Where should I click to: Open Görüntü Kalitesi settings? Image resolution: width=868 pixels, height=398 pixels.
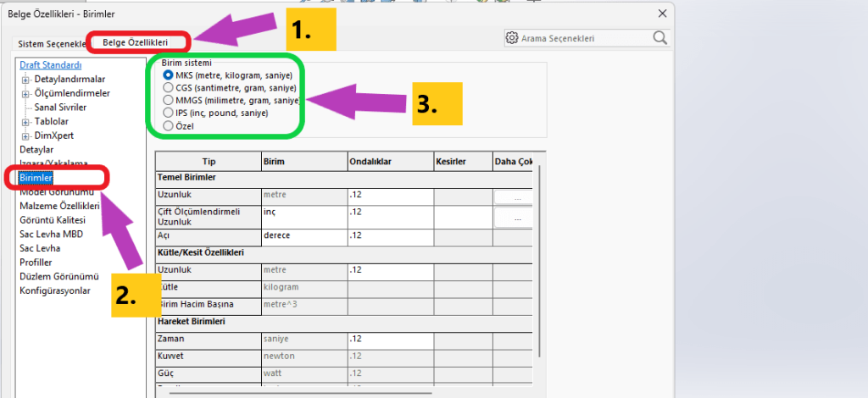click(x=53, y=219)
